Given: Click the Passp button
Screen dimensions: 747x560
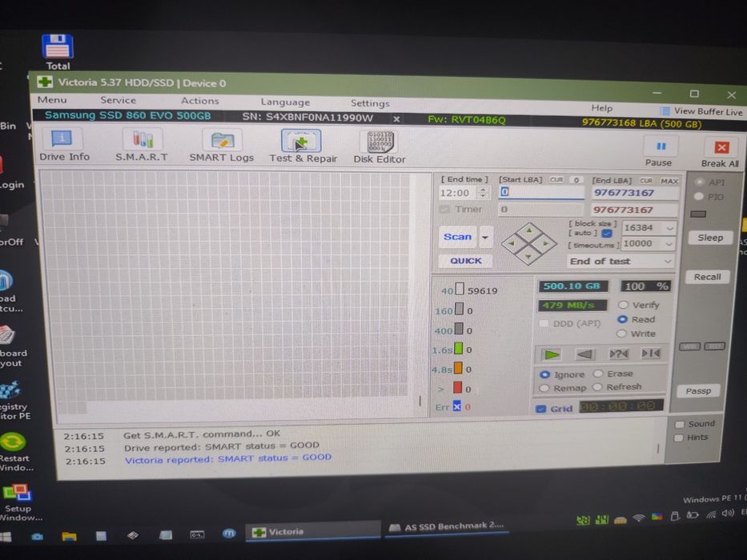Looking at the screenshot, I should pos(698,391).
